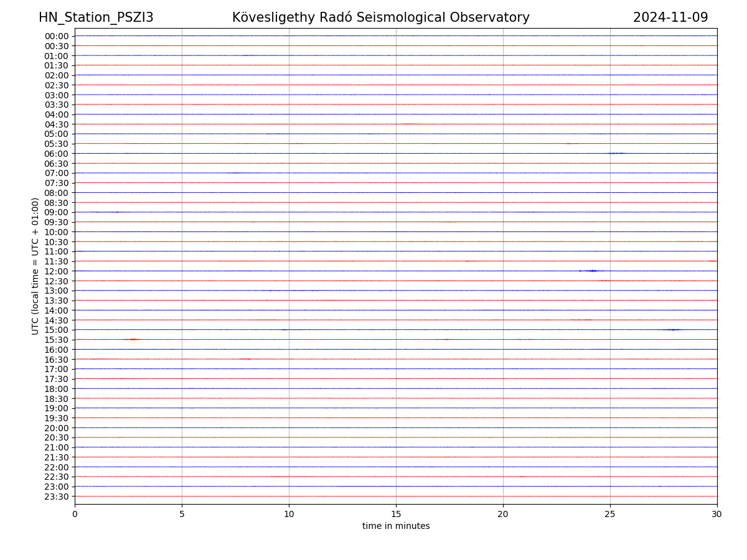The width and height of the screenshot is (747, 560).
Task: Select the 30 tick on the x-axis
Action: 717,514
